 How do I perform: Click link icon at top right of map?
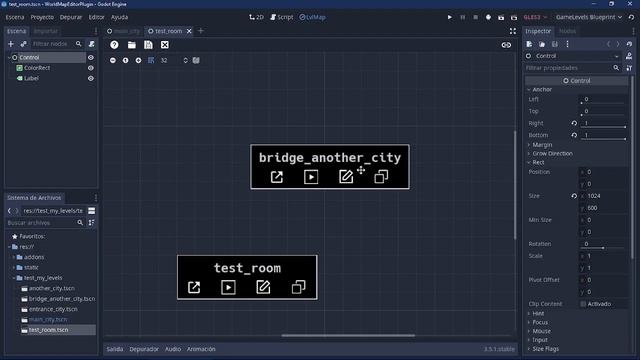point(506,45)
